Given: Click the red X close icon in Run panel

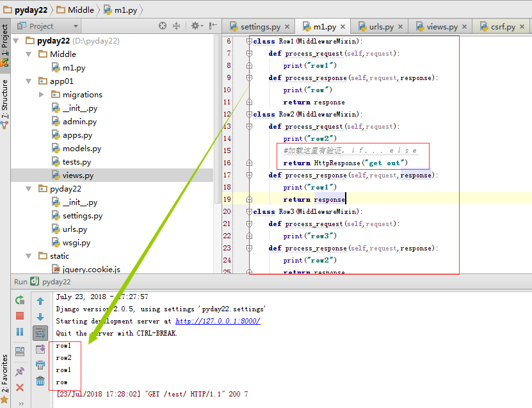Looking at the screenshot, I should 20,387.
